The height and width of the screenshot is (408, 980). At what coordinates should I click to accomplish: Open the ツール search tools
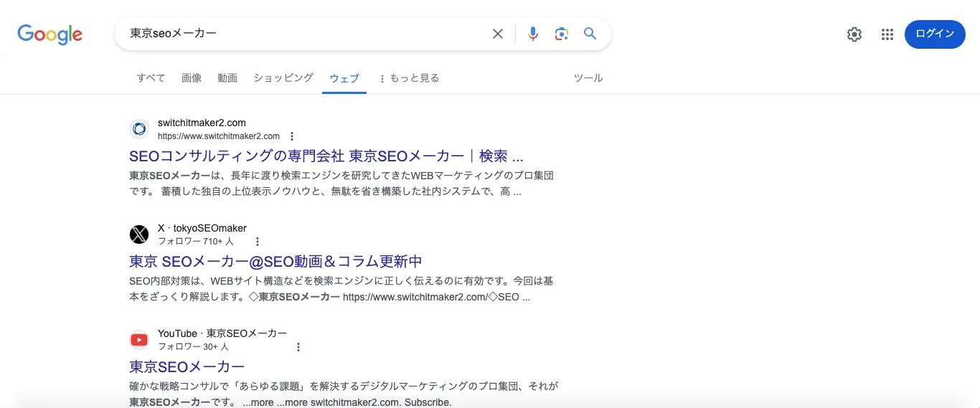(x=588, y=77)
